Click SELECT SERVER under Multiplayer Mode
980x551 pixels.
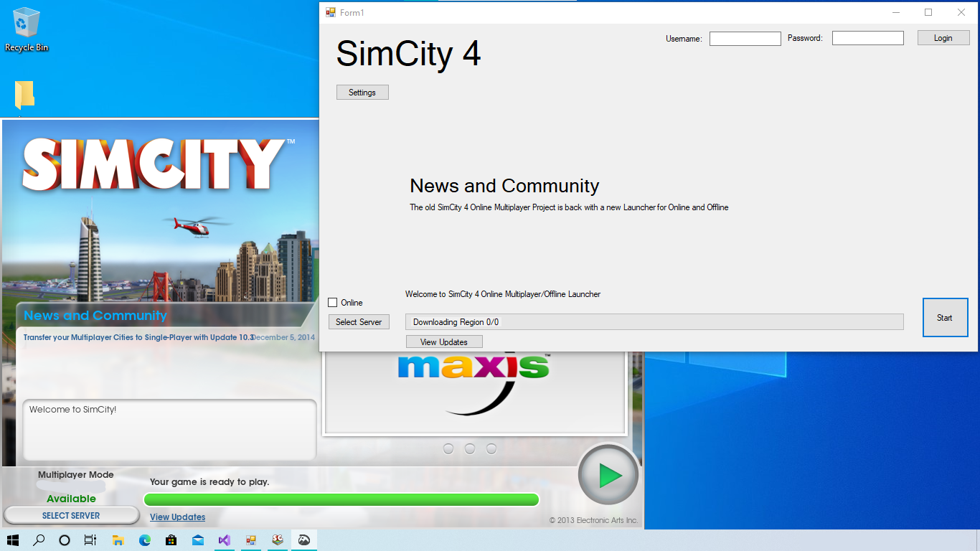(71, 516)
